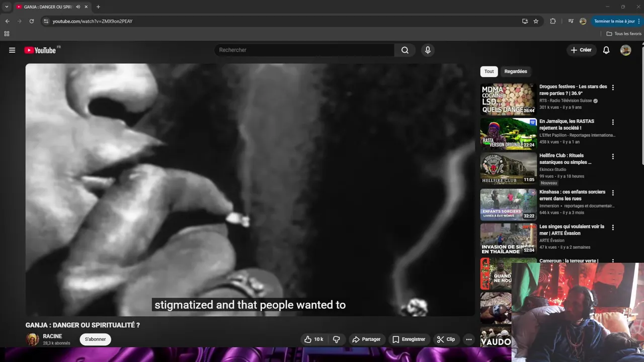The width and height of the screenshot is (644, 362).
Task: Click the search magnifier button
Action: 405,50
